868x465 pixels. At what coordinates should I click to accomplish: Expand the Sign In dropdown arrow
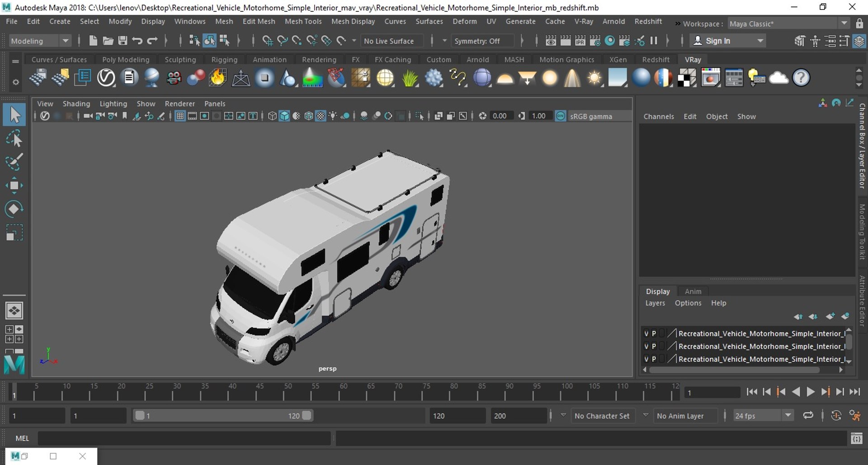point(760,41)
